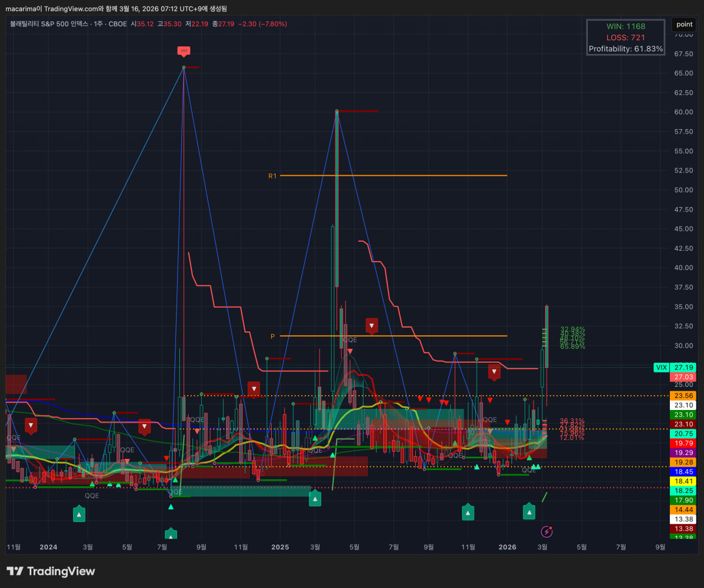Click the blue 18.45 price label
The image size is (704, 588).
coord(684,472)
